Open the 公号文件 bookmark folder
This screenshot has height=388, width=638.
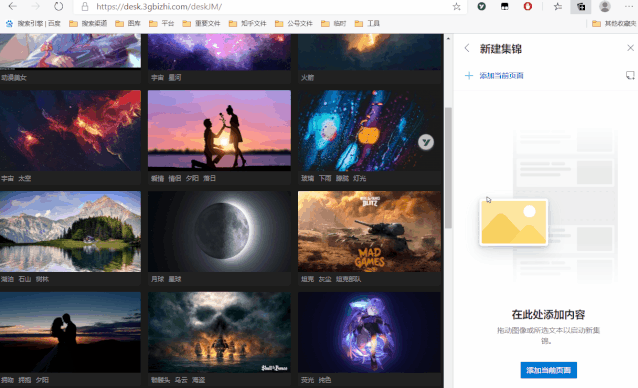tap(294, 24)
